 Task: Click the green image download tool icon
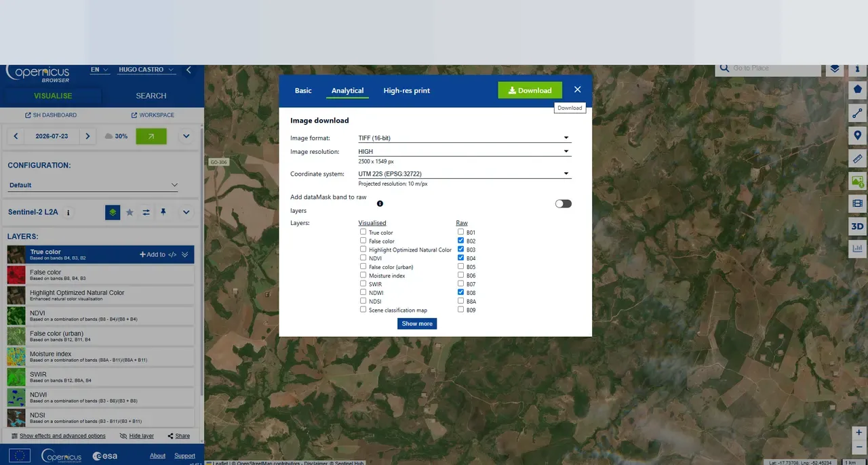858,182
